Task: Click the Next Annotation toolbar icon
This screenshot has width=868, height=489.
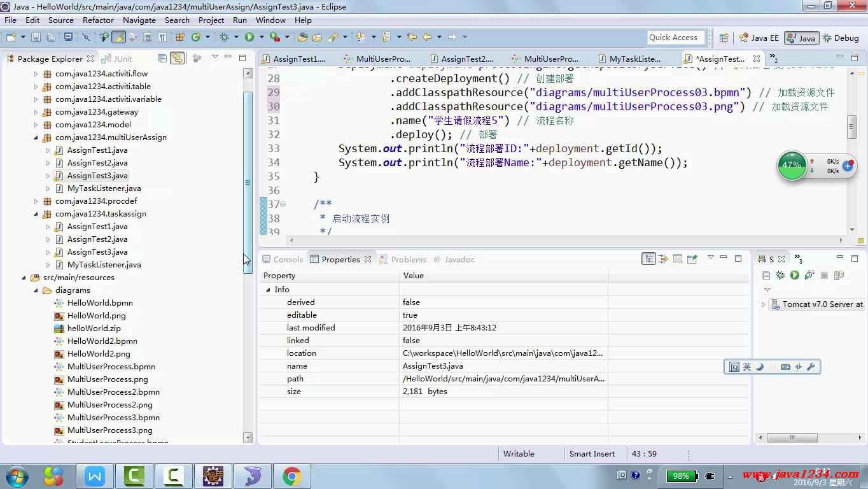Action: 360,38
